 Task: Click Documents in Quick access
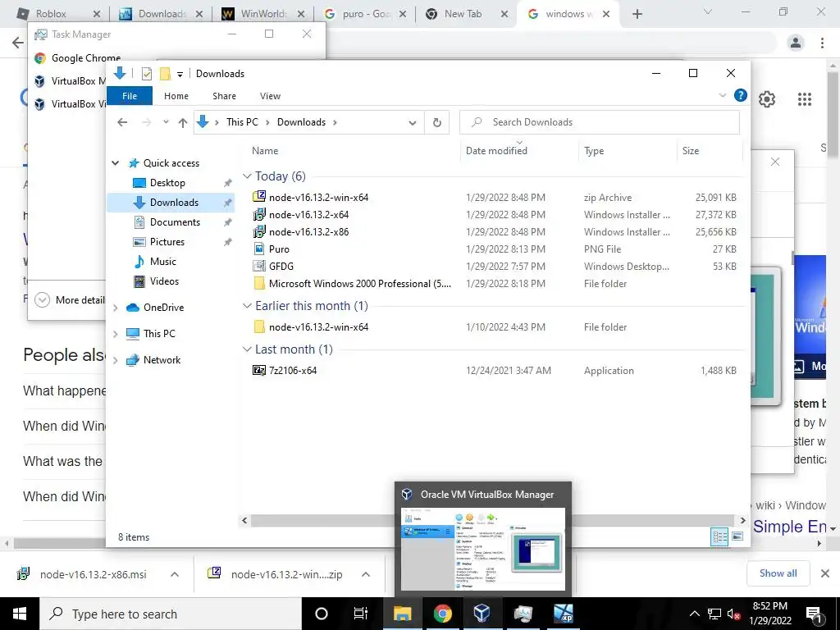point(175,221)
